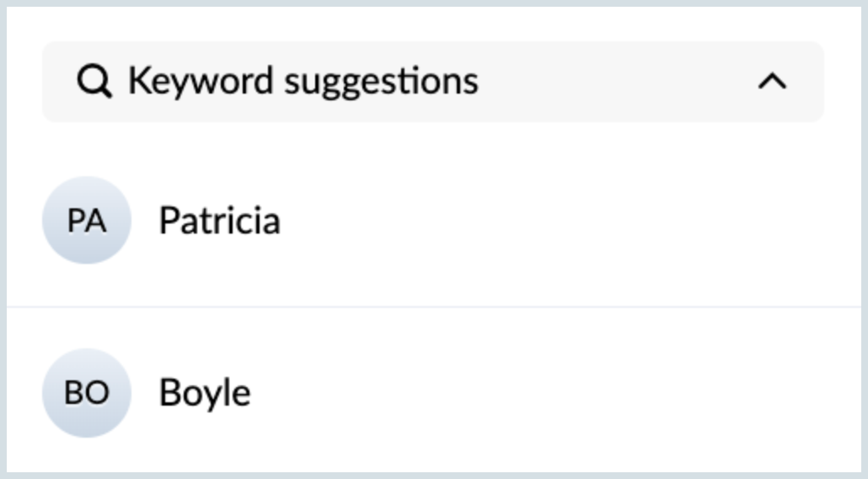
Task: Click the word Keyword in the header
Action: [201, 82]
